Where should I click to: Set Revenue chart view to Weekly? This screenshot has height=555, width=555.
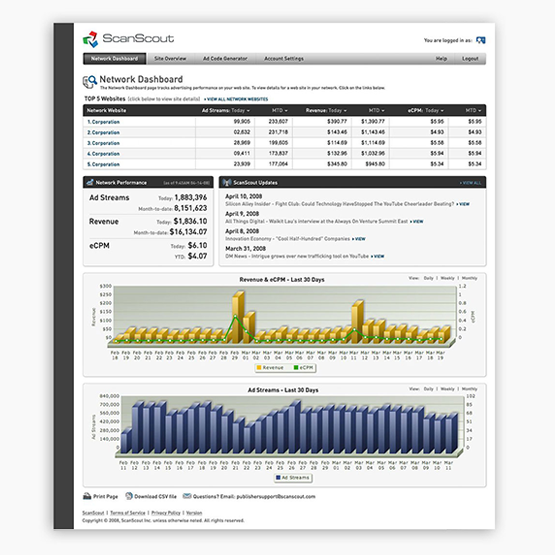447,278
